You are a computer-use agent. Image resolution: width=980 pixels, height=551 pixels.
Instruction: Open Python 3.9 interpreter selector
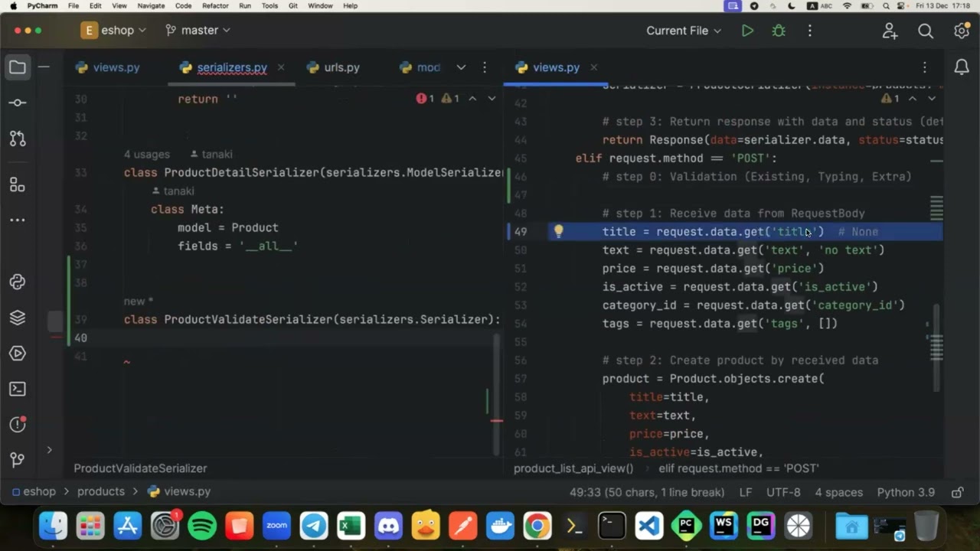point(906,492)
